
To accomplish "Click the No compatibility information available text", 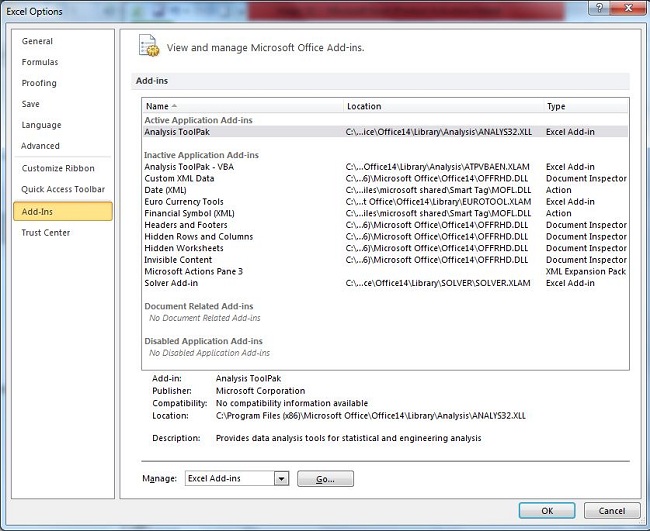I will click(292, 403).
